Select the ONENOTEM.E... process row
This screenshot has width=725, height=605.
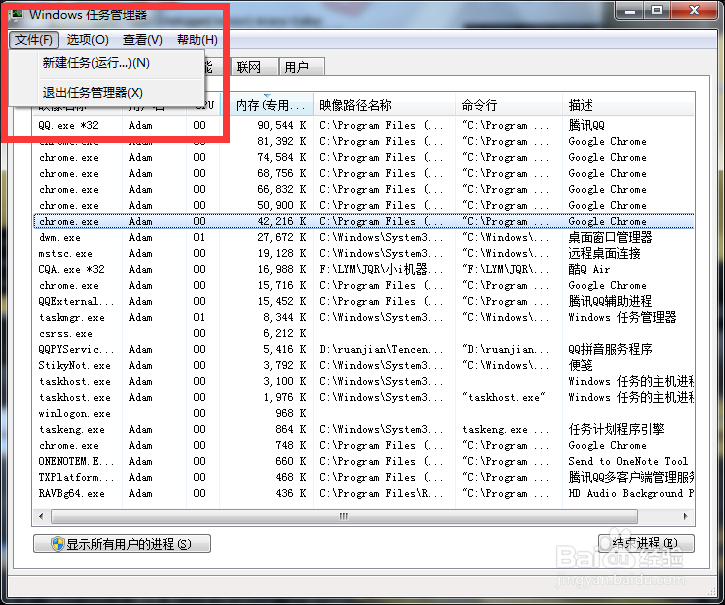click(363, 462)
